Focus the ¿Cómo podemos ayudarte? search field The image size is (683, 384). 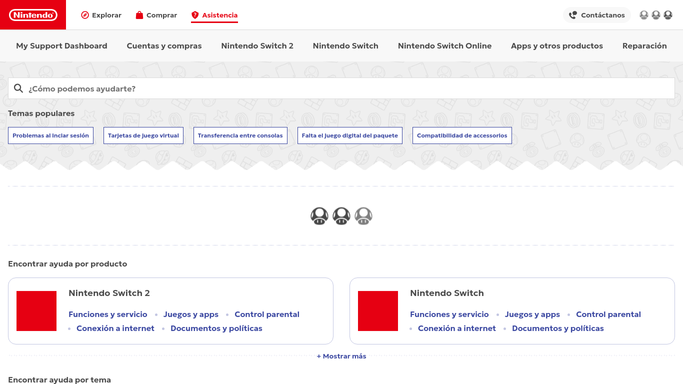[342, 88]
